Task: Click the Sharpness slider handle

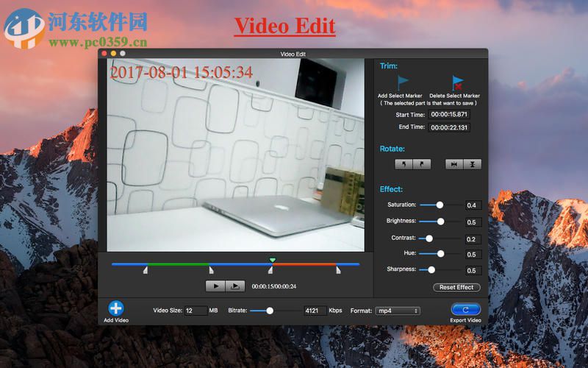Action: [x=431, y=269]
